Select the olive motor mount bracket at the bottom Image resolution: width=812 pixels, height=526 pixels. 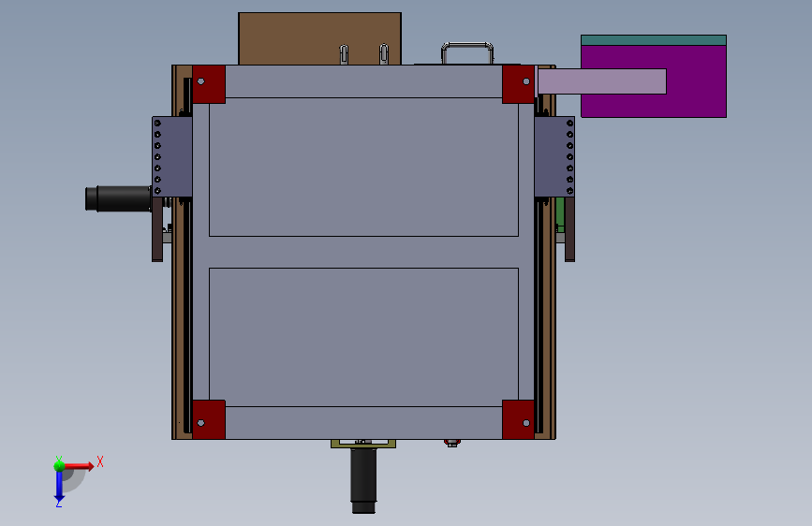tap(363, 444)
